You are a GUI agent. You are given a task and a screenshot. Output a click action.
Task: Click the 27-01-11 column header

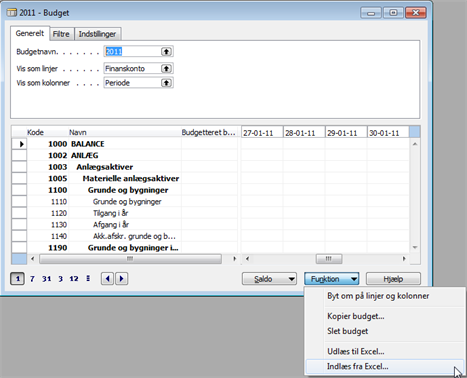(262, 132)
